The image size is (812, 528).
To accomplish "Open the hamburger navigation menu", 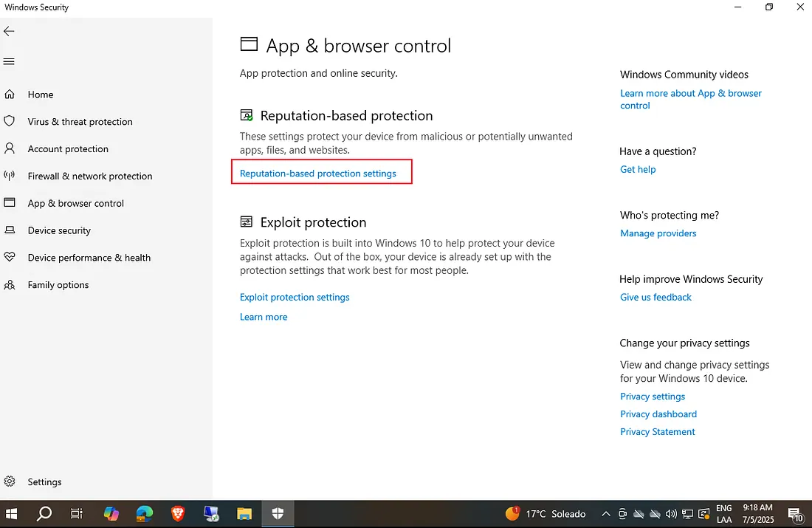I will pos(9,61).
